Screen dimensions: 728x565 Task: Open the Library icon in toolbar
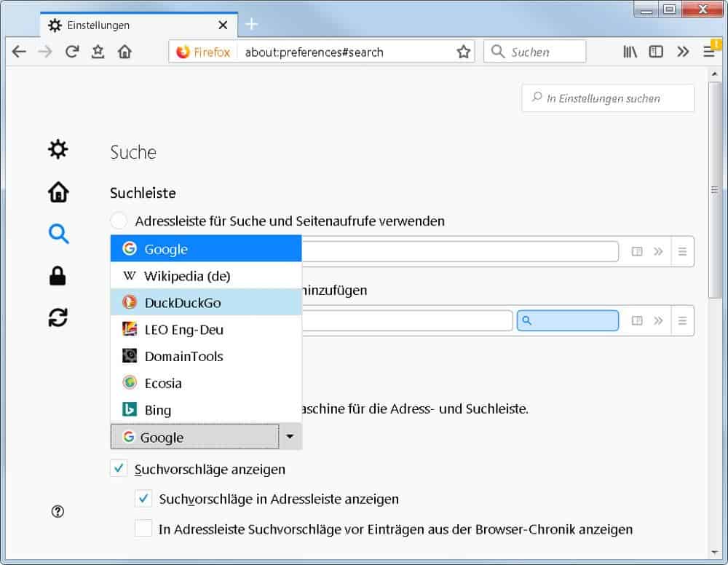pyautogui.click(x=630, y=52)
